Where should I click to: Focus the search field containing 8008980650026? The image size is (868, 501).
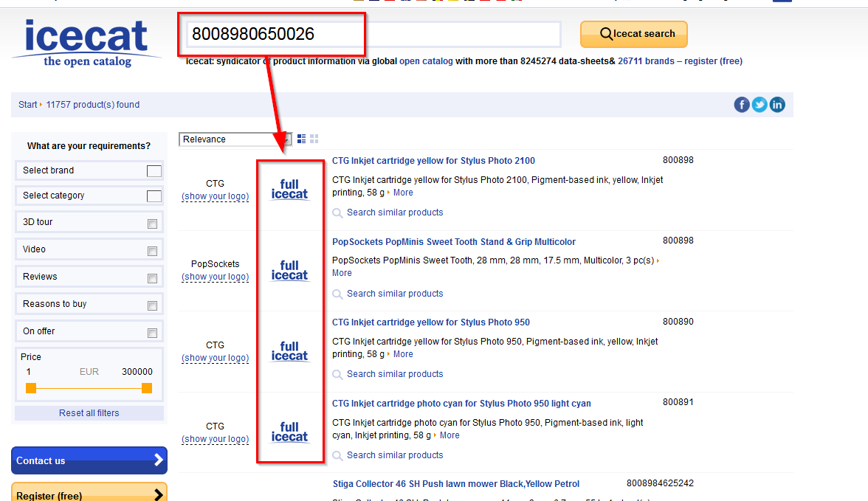(x=373, y=35)
